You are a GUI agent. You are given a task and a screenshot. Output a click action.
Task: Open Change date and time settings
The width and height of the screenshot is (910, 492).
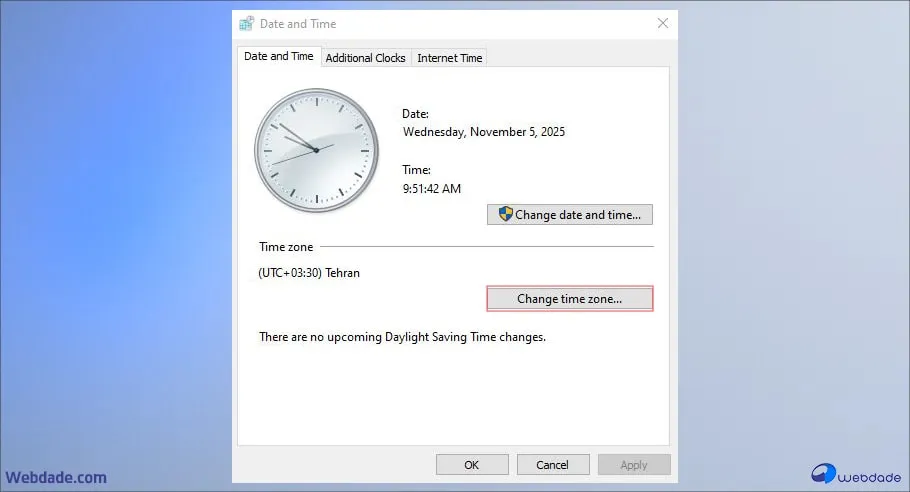click(570, 215)
